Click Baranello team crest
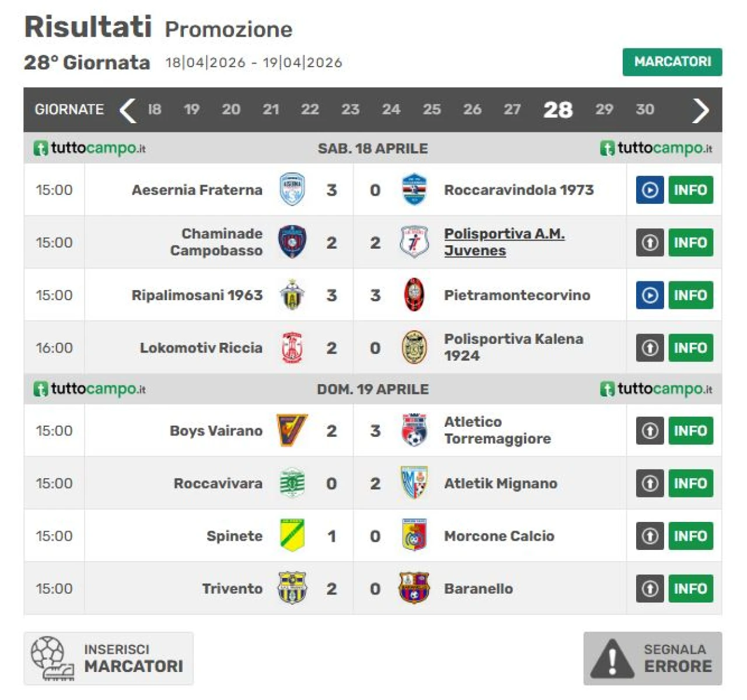 414,588
